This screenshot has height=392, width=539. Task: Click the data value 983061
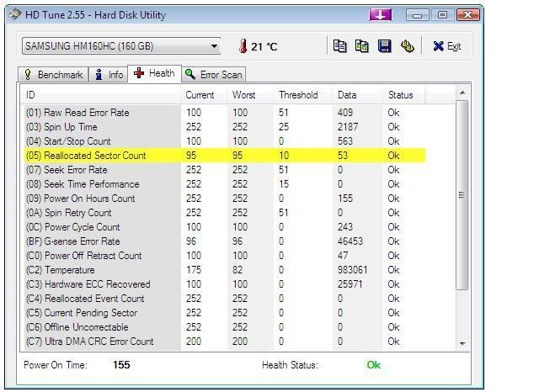click(352, 270)
